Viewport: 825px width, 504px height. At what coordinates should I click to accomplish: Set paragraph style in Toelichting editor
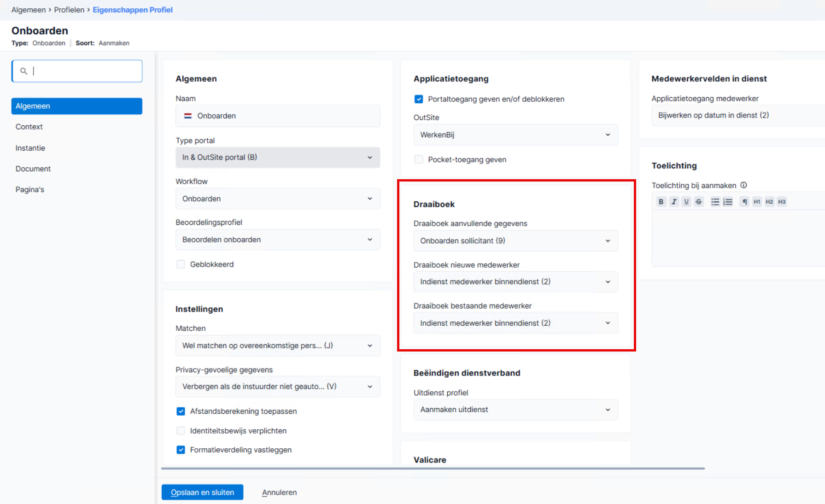tap(744, 202)
